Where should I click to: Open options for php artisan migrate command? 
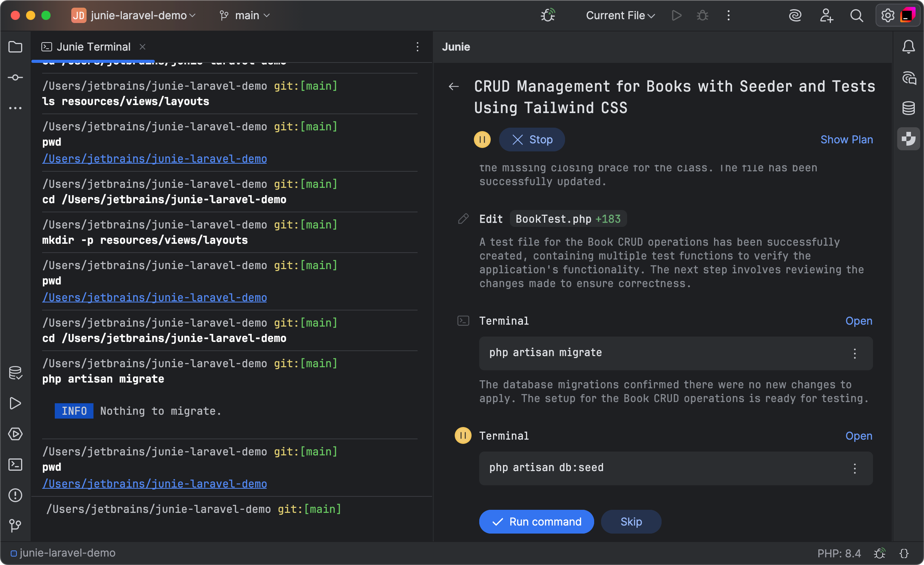click(x=855, y=353)
